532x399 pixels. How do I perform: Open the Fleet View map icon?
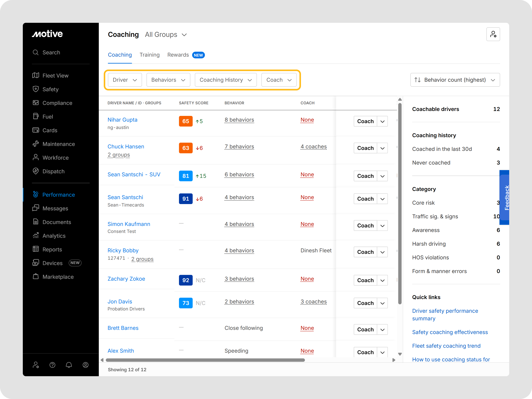[x=36, y=75]
